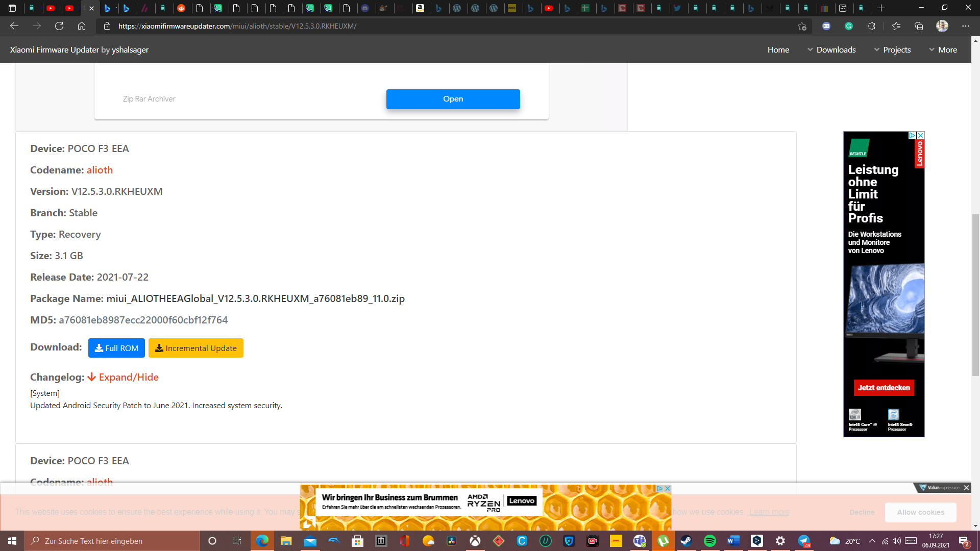Image resolution: width=980 pixels, height=551 pixels.
Task: Open Telegram from the taskbar
Action: (804, 541)
